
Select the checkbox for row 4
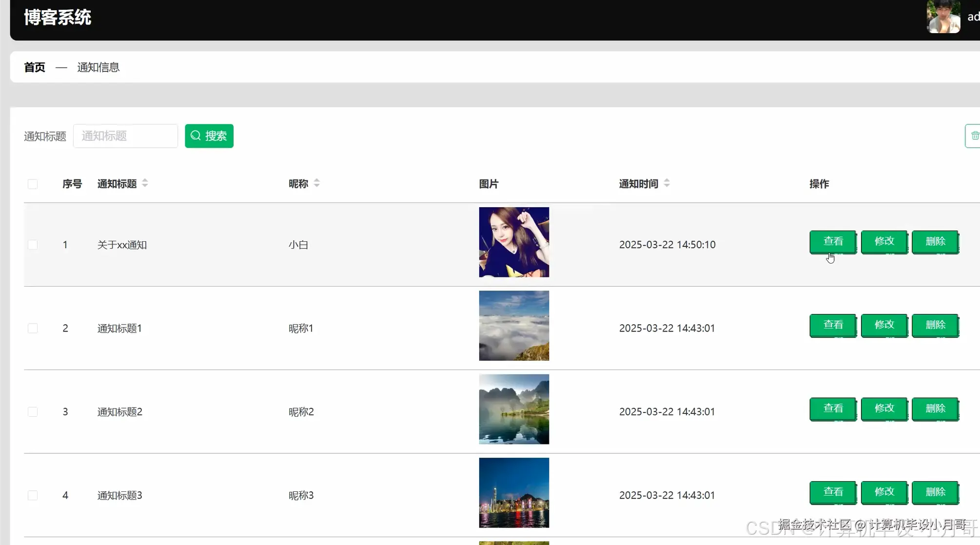coord(33,495)
